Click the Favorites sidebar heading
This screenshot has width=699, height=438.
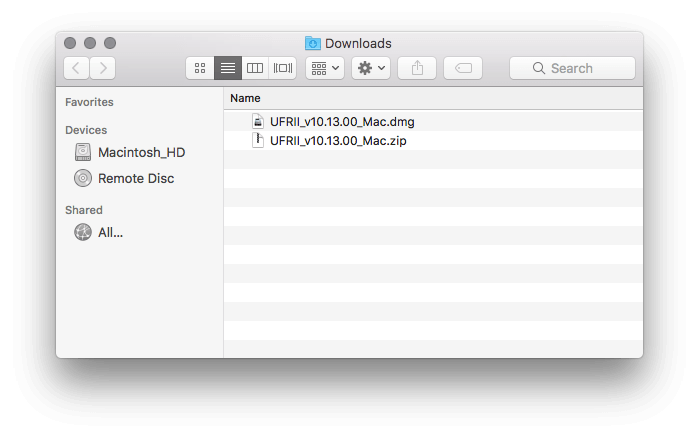[x=89, y=102]
